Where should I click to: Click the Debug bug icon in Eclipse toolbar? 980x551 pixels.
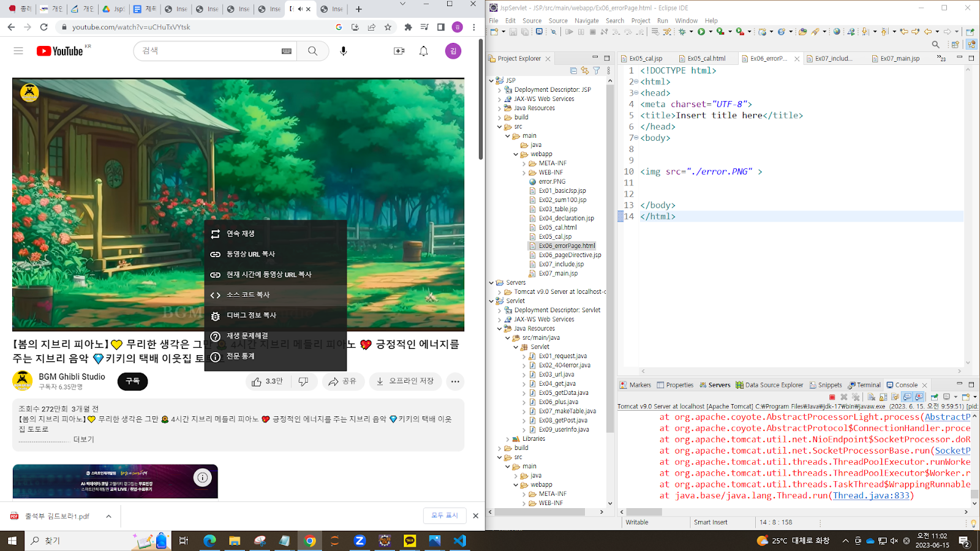click(681, 31)
